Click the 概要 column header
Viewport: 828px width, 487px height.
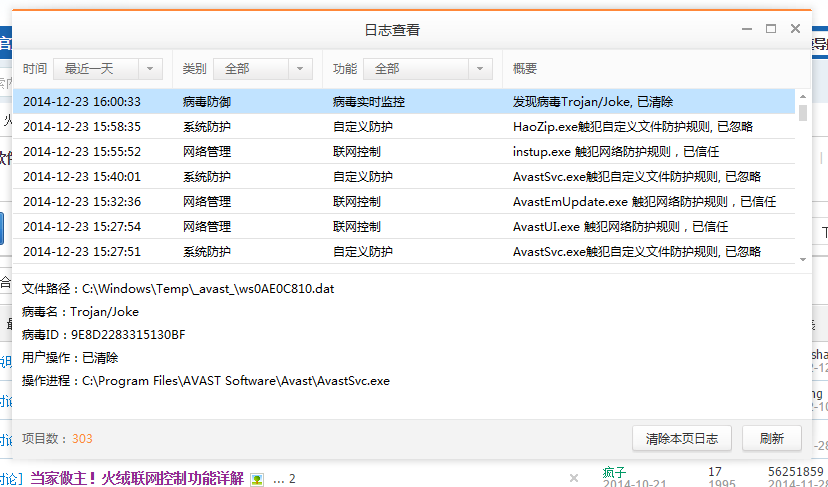(525, 69)
